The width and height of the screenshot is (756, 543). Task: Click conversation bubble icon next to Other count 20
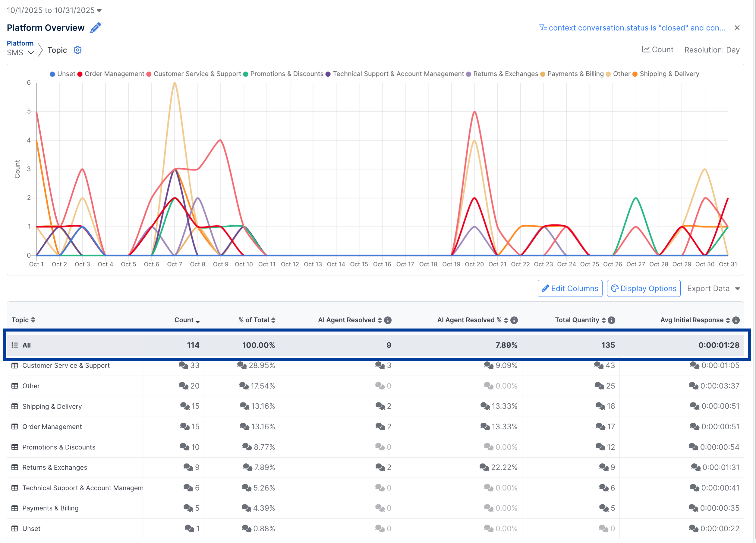183,386
